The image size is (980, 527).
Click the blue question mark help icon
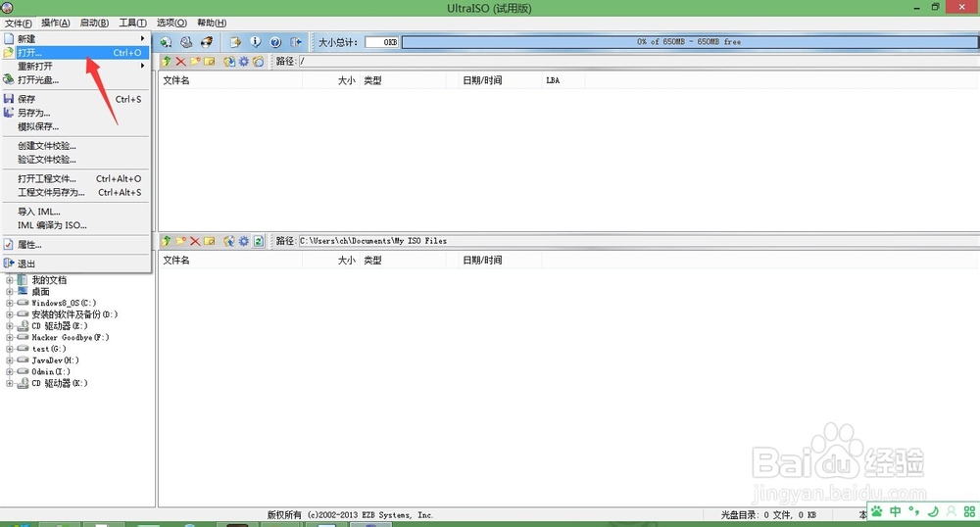pos(275,42)
